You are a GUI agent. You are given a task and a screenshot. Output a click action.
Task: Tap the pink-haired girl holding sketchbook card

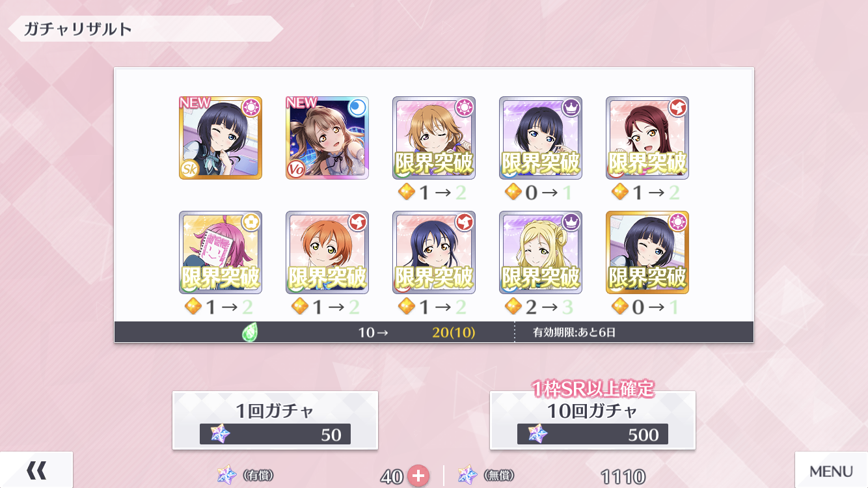click(221, 252)
